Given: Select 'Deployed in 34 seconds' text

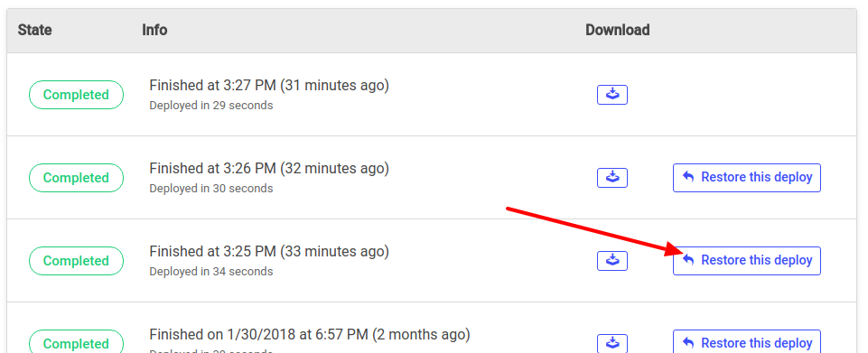Looking at the screenshot, I should pos(211,272).
